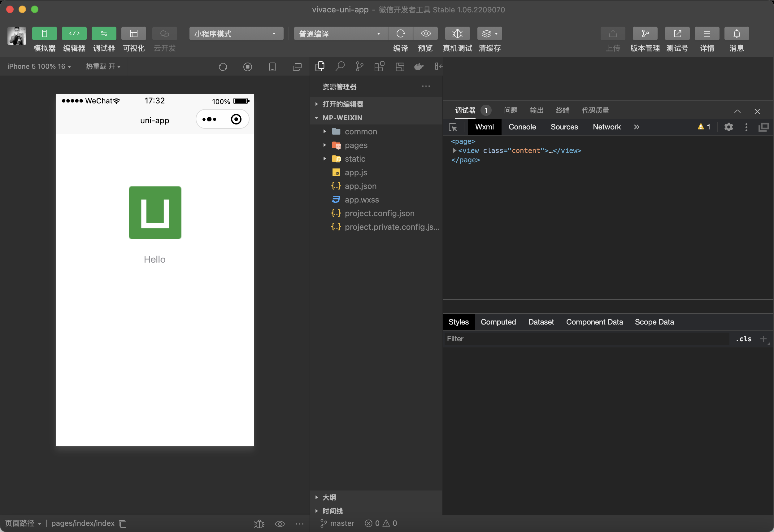Expand the pages folder
The width and height of the screenshot is (774, 532).
(x=376, y=145)
